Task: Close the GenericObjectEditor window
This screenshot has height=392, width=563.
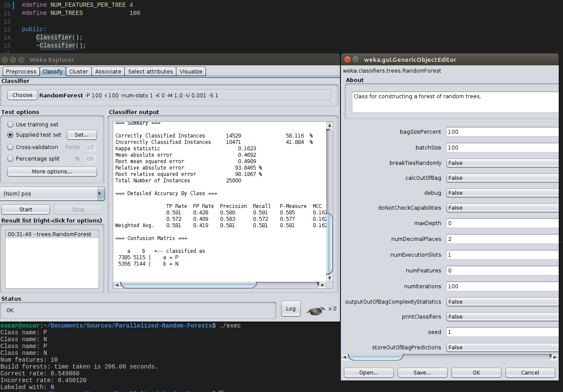Action: [x=347, y=60]
